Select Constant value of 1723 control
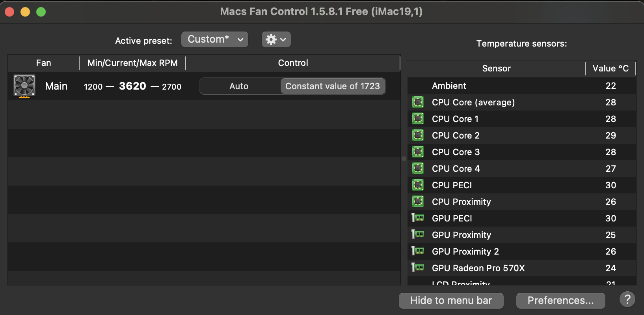Screen dimensions: 644x315 [x=333, y=86]
